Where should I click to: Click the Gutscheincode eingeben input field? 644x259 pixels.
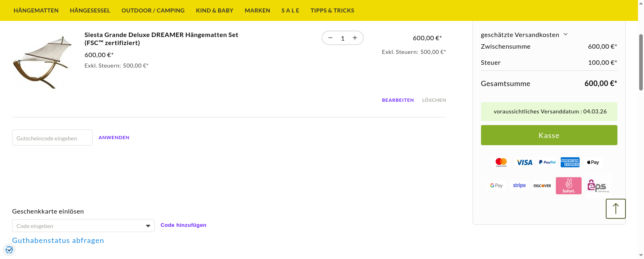pyautogui.click(x=52, y=138)
